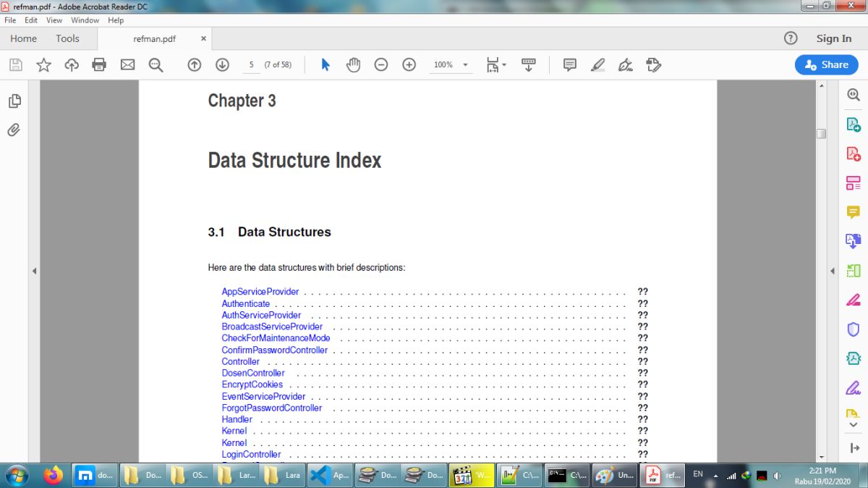868x488 pixels.
Task: Open Fill & Sign purple tool in right pane
Action: click(854, 388)
